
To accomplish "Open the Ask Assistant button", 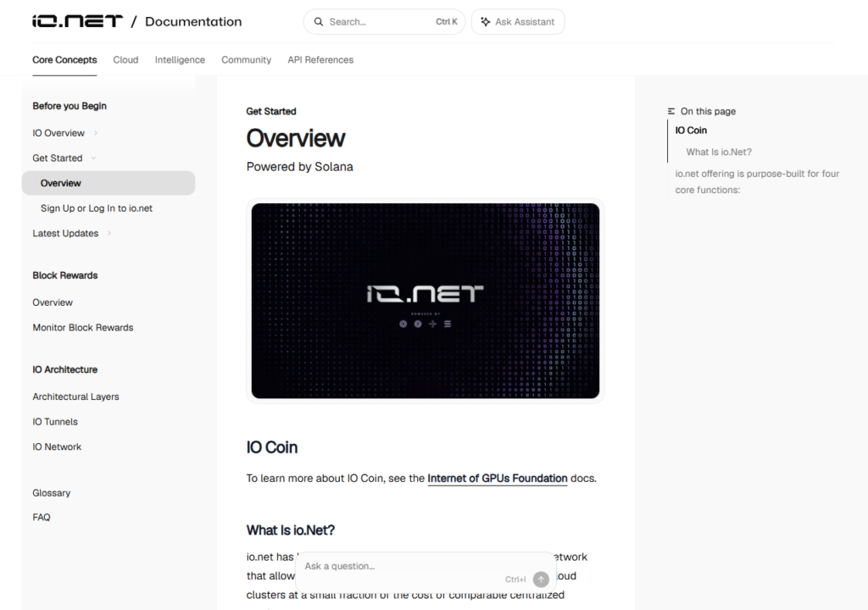I will tap(518, 21).
